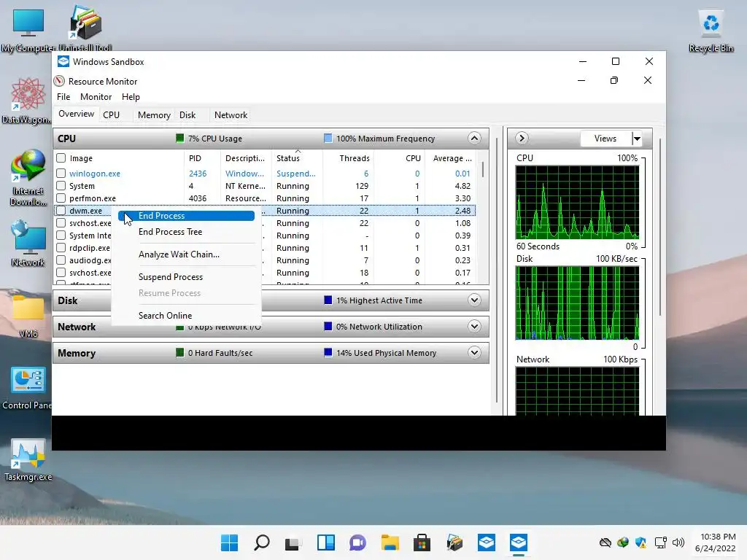Expand the Network section chevron
This screenshot has width=747, height=560.
click(474, 327)
